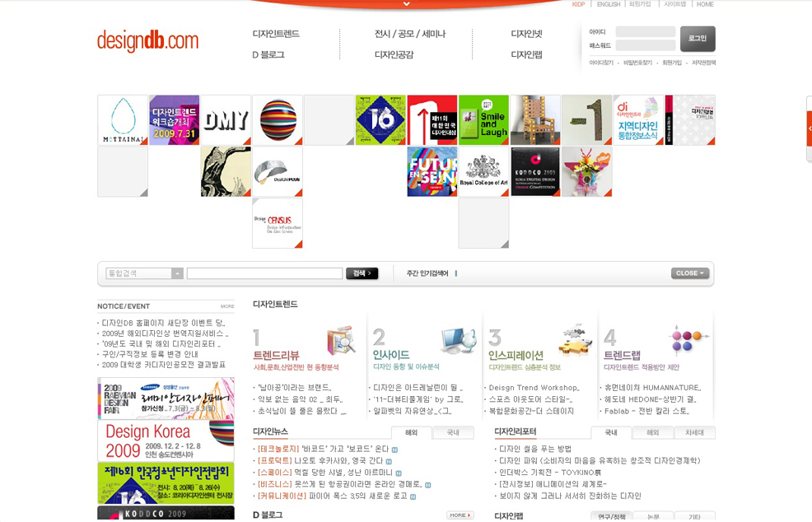The height and width of the screenshot is (522, 812).
Task: Open the DMY thumbnail tile
Action: [226, 120]
